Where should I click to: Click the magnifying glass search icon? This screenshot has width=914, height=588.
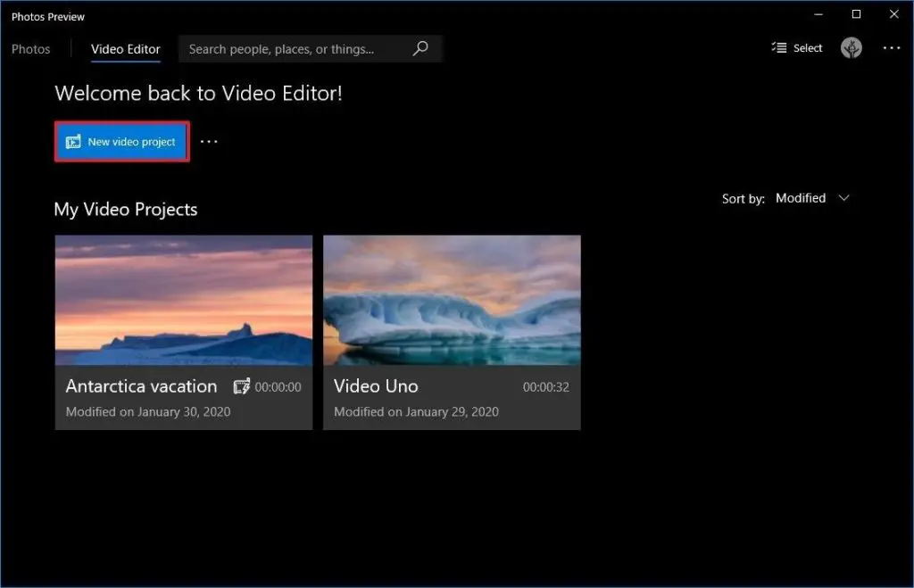click(420, 49)
